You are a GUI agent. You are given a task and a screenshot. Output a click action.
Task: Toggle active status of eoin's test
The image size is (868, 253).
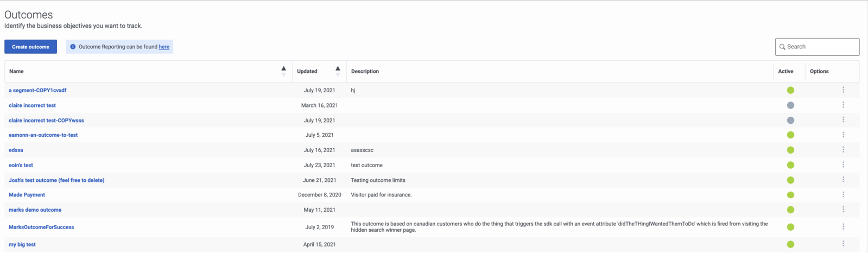pyautogui.click(x=790, y=165)
